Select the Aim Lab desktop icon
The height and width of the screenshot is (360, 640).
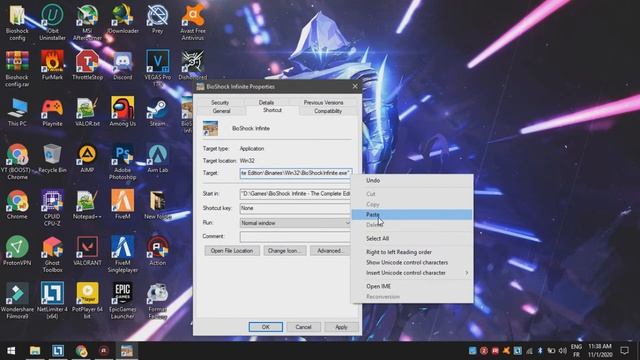(158, 158)
